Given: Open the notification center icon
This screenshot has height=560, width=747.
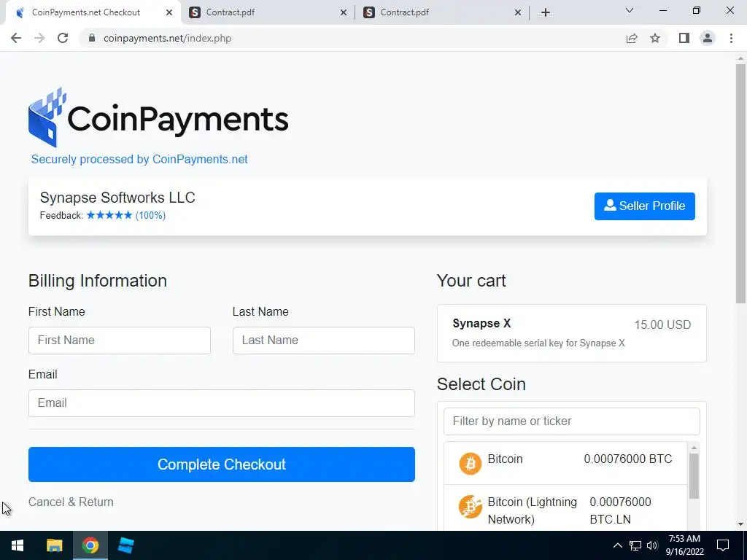Looking at the screenshot, I should coord(723,545).
